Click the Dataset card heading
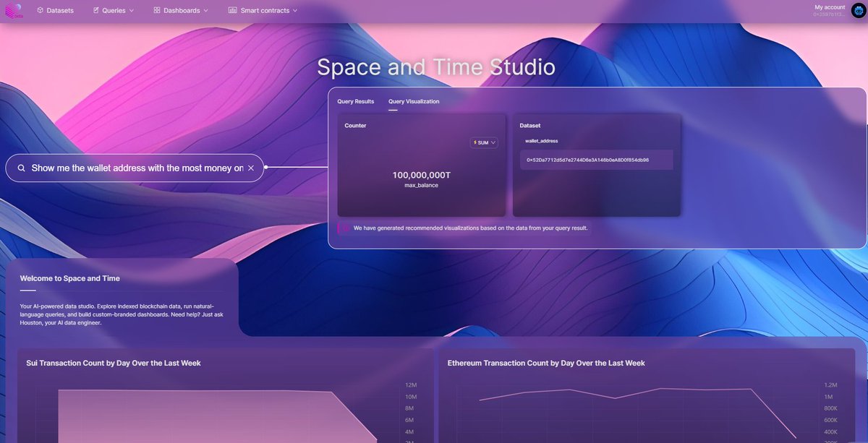The width and height of the screenshot is (868, 443). coord(530,126)
